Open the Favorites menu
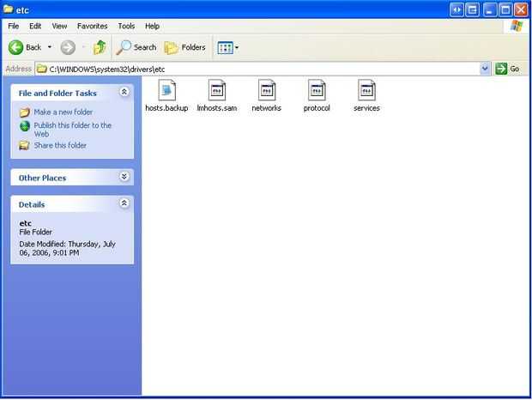Screen dimensions: 532x400 [93, 26]
